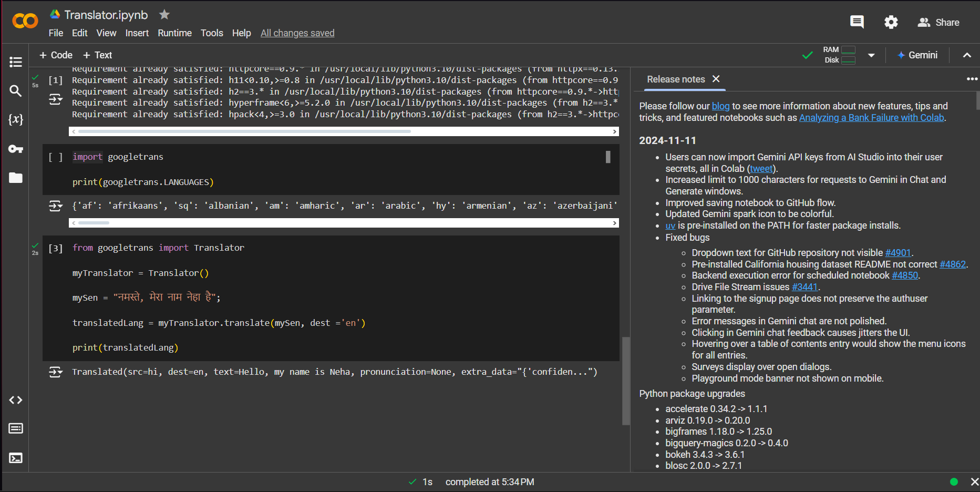Open the Release notes three-dot menu
980x492 pixels.
pyautogui.click(x=972, y=79)
